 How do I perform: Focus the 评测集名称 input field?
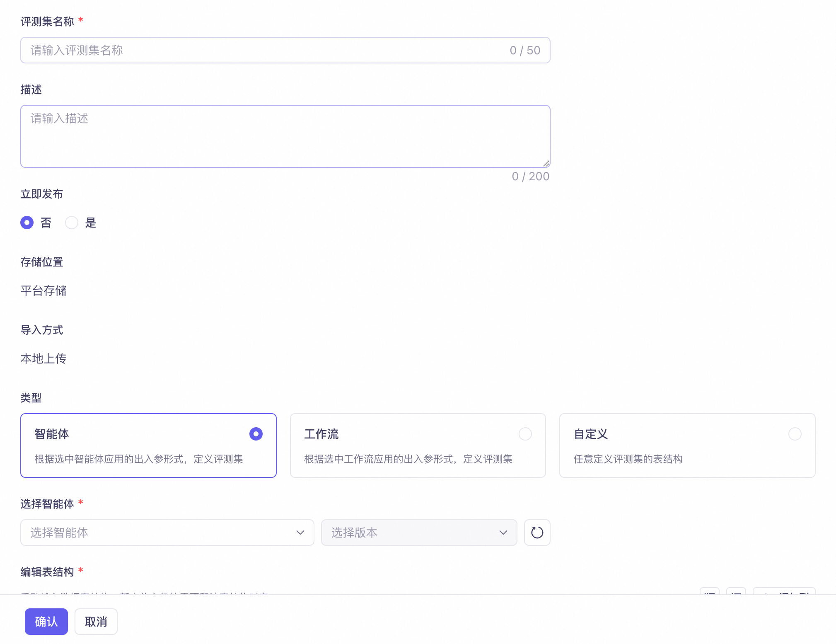[x=265, y=50]
